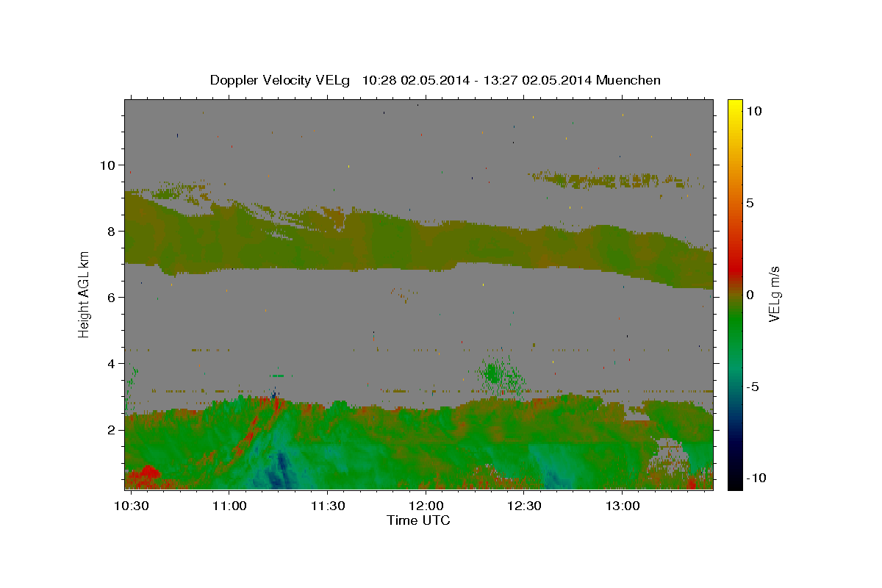Click the "Time UTC" axis label

418,520
